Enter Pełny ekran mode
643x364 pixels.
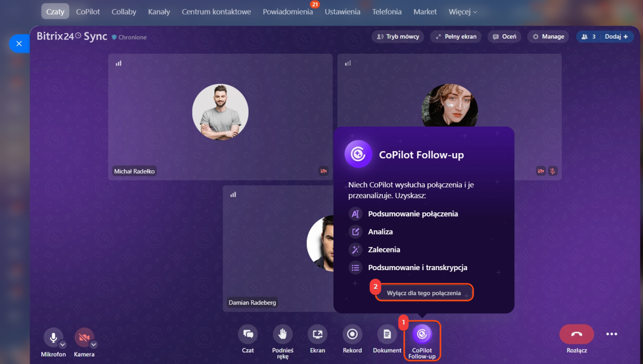tap(456, 37)
